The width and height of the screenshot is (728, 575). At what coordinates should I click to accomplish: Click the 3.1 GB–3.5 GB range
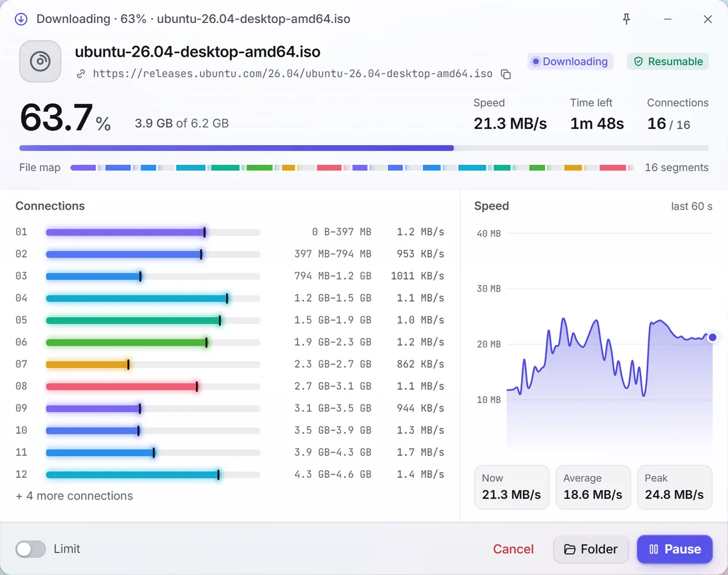pos(333,408)
